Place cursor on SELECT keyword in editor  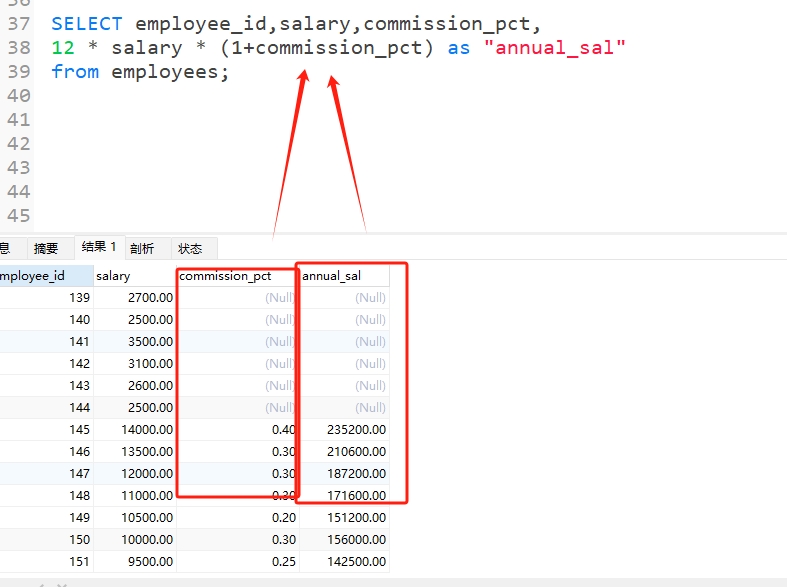[87, 23]
